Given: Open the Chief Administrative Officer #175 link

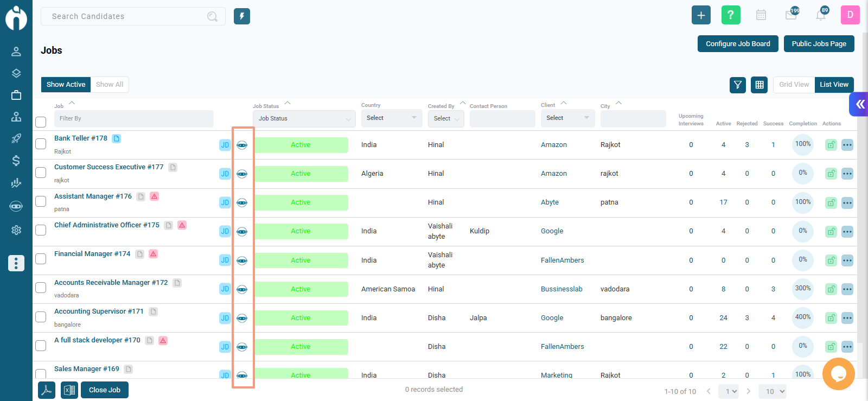Looking at the screenshot, I should (107, 225).
